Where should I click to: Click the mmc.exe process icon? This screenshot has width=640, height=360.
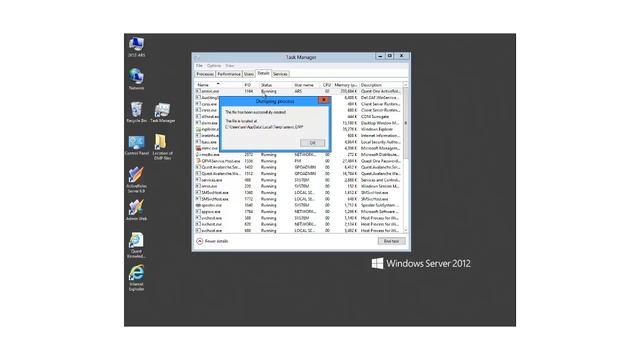198,148
